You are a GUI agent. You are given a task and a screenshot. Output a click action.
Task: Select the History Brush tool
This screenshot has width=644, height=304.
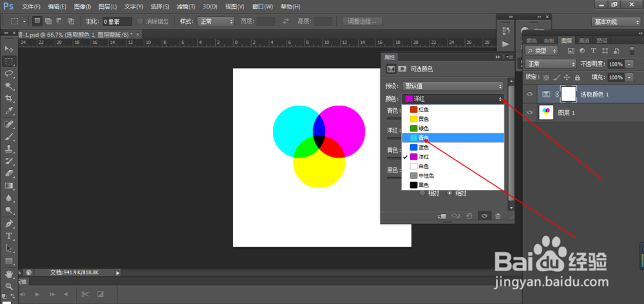coord(8,161)
